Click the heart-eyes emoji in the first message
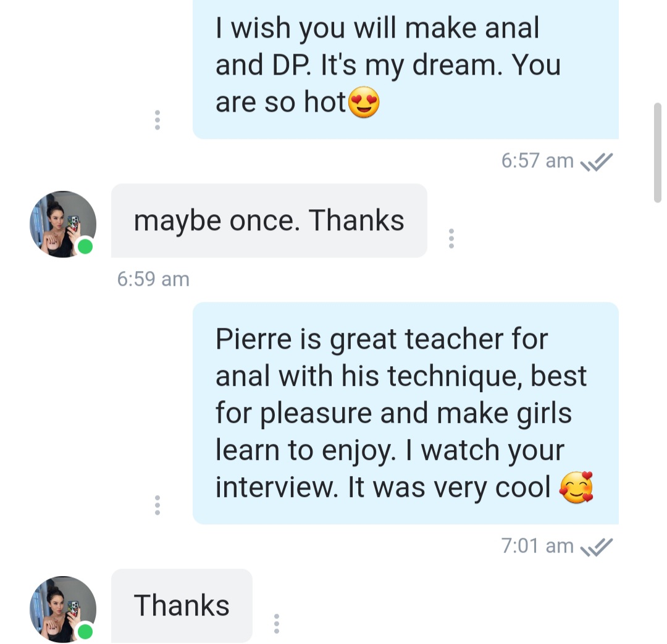Viewport: 667px width, 644px height. tap(364, 104)
